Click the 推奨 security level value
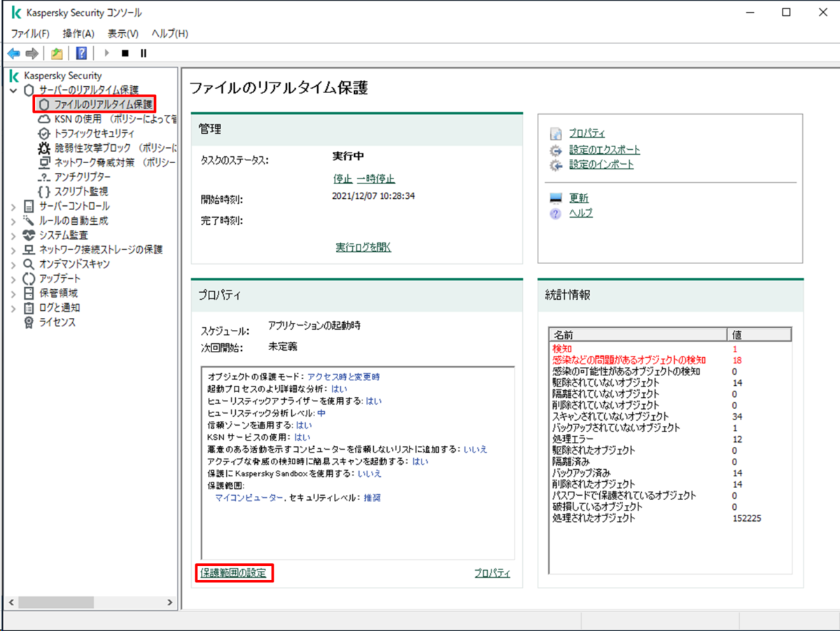 tap(372, 497)
